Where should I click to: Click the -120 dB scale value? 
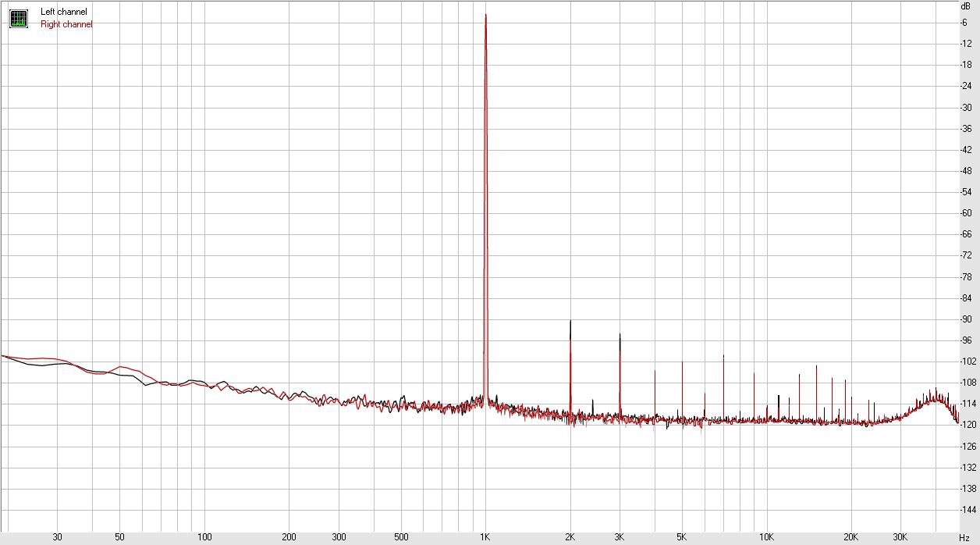point(968,425)
